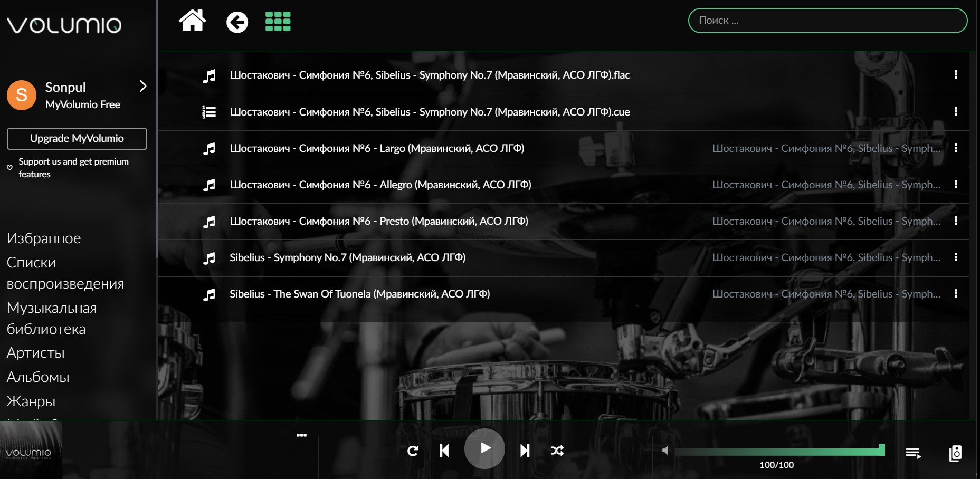980x479 pixels.
Task: Click the back arrow icon
Action: click(237, 22)
